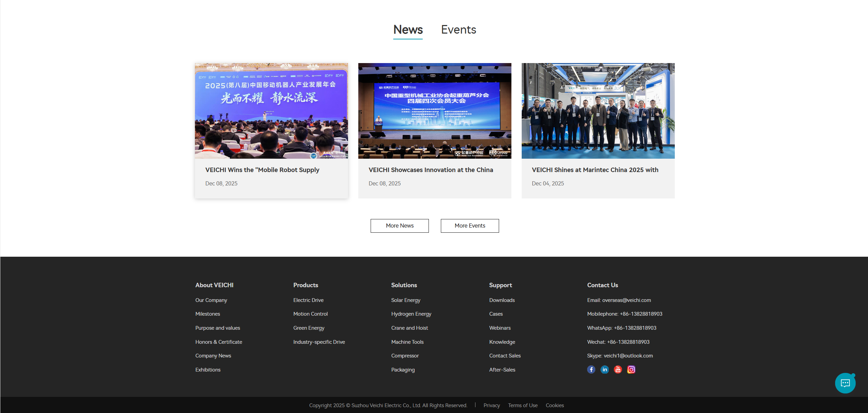Visit the Downloads support page
Screen dimensions: 868x413
coord(502,300)
